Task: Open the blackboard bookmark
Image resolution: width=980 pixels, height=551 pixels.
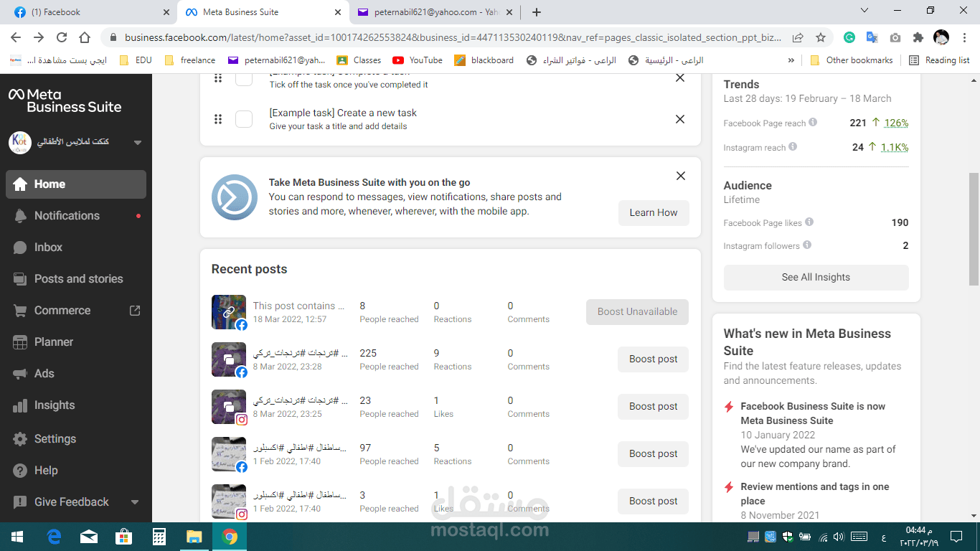Action: pyautogui.click(x=484, y=60)
